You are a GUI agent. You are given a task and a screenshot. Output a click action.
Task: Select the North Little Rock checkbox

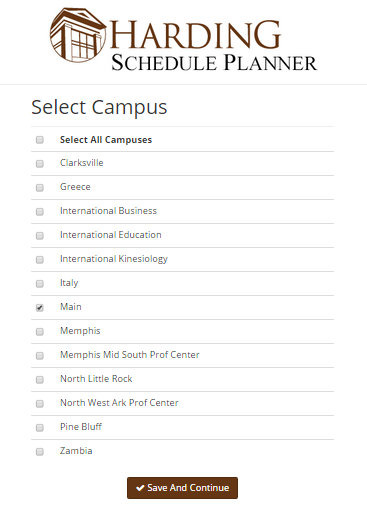[x=40, y=380]
